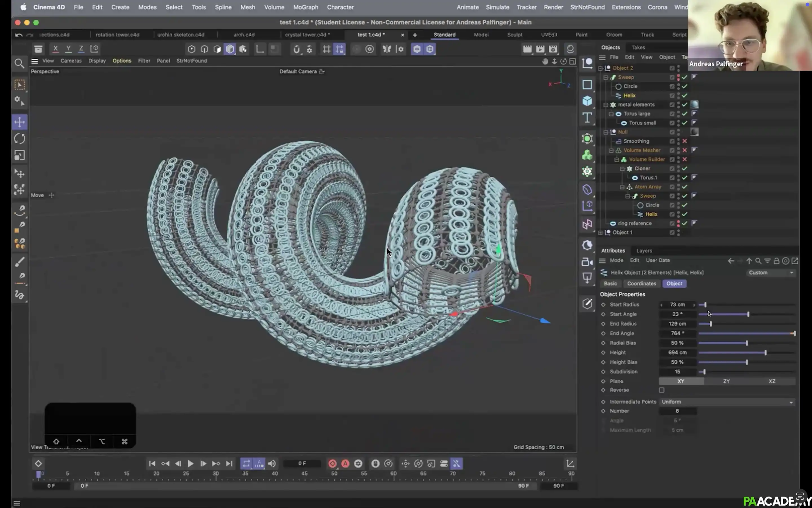Screen dimensions: 812x508
Task: Enable the Volume Mesher red X
Action: pos(685,150)
